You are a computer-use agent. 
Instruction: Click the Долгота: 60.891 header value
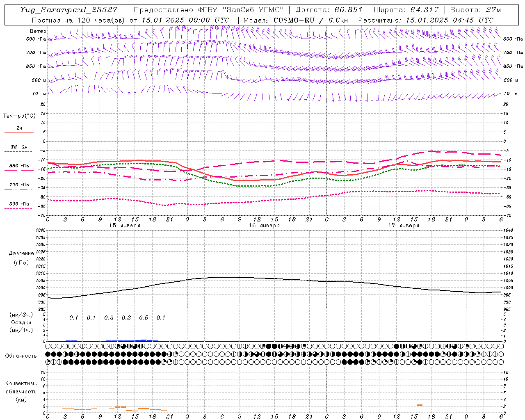[329, 10]
